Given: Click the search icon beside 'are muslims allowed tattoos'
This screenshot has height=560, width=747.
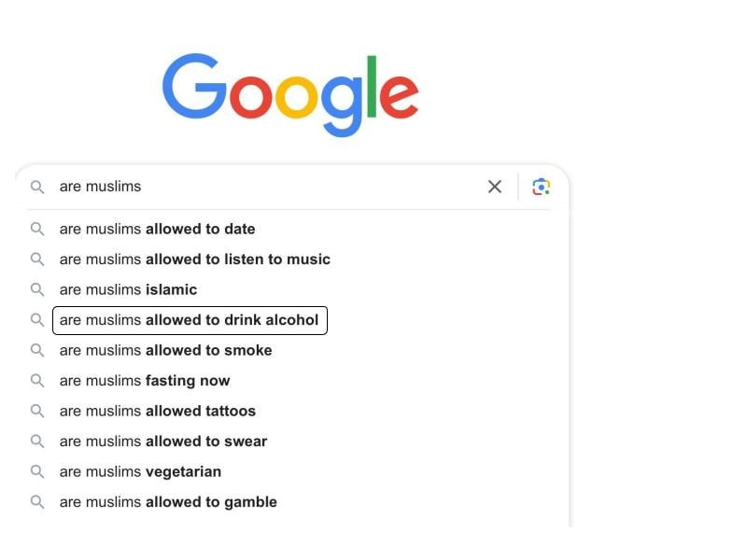Looking at the screenshot, I should (x=37, y=411).
